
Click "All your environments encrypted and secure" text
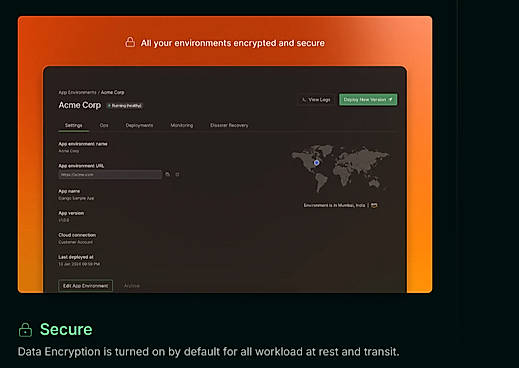pyautogui.click(x=233, y=43)
